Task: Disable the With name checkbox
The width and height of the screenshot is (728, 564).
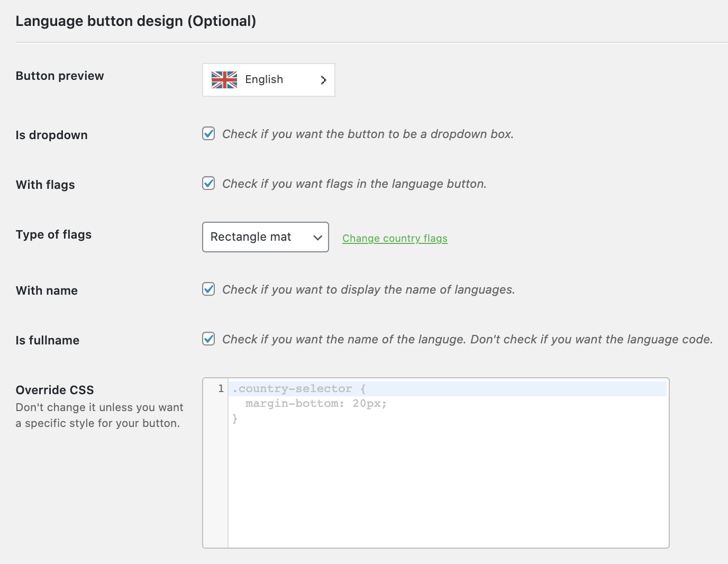Action: (209, 289)
